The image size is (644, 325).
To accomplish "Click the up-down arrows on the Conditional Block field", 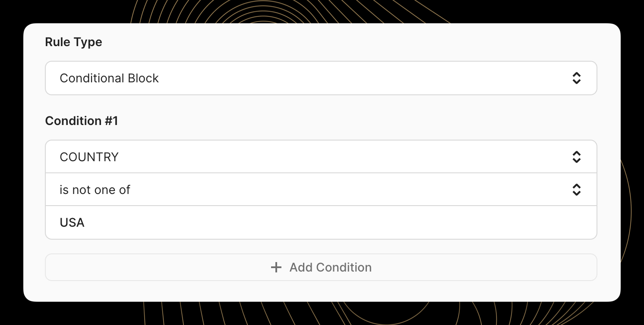I will (577, 78).
